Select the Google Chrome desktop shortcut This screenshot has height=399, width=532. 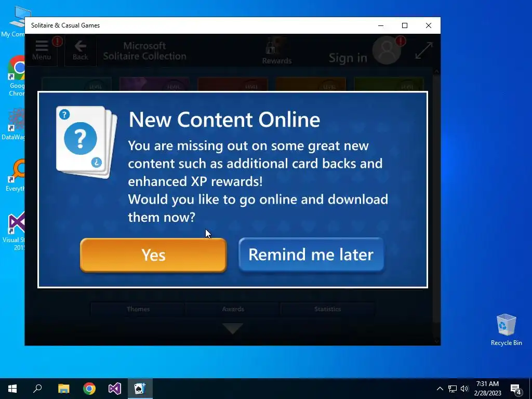(16, 76)
